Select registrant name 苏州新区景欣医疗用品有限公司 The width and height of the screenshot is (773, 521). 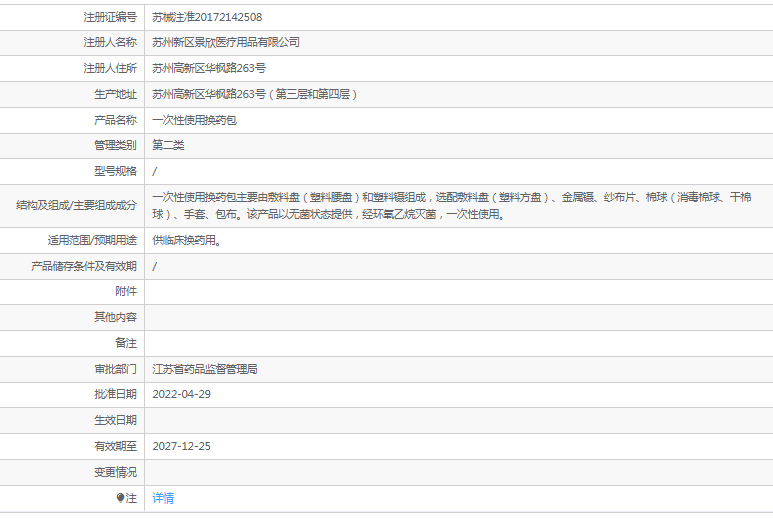tap(226, 42)
